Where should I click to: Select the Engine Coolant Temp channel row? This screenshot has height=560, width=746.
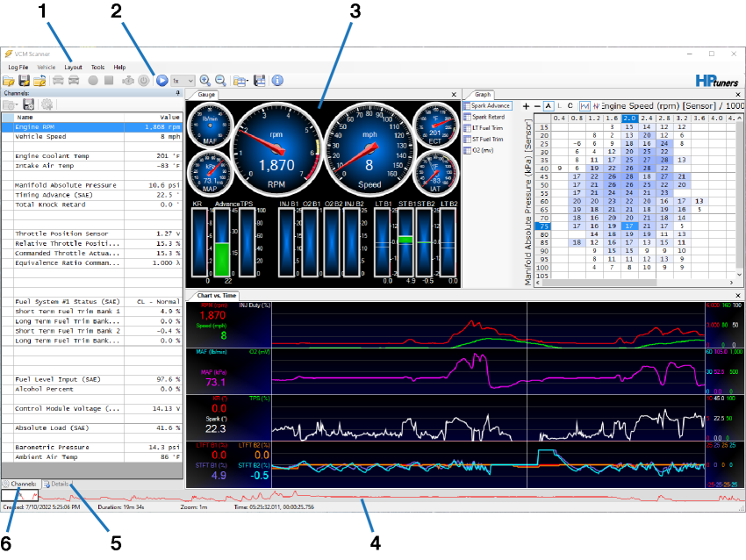[92, 156]
